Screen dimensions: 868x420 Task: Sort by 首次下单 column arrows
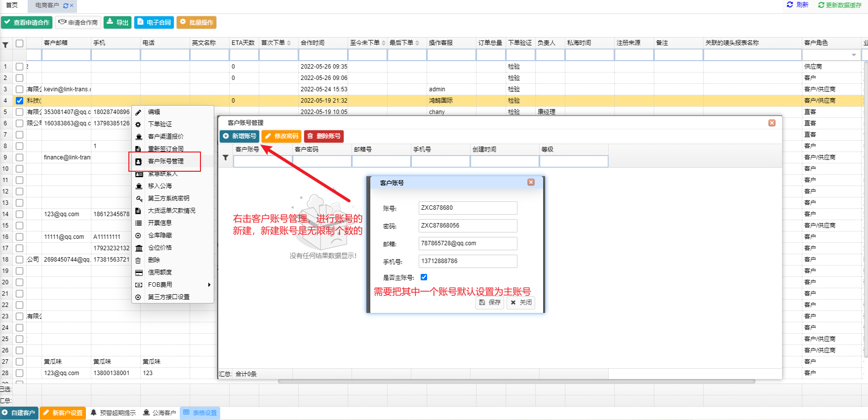pyautogui.click(x=289, y=43)
